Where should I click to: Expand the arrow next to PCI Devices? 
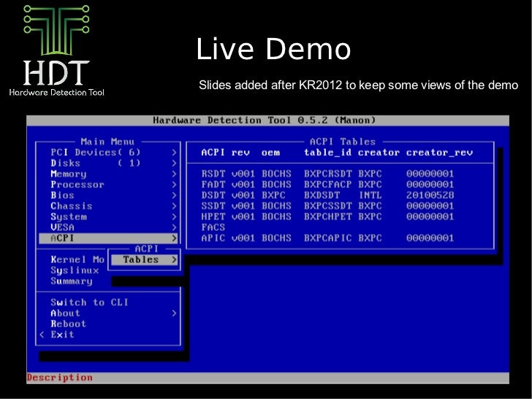coord(174,153)
